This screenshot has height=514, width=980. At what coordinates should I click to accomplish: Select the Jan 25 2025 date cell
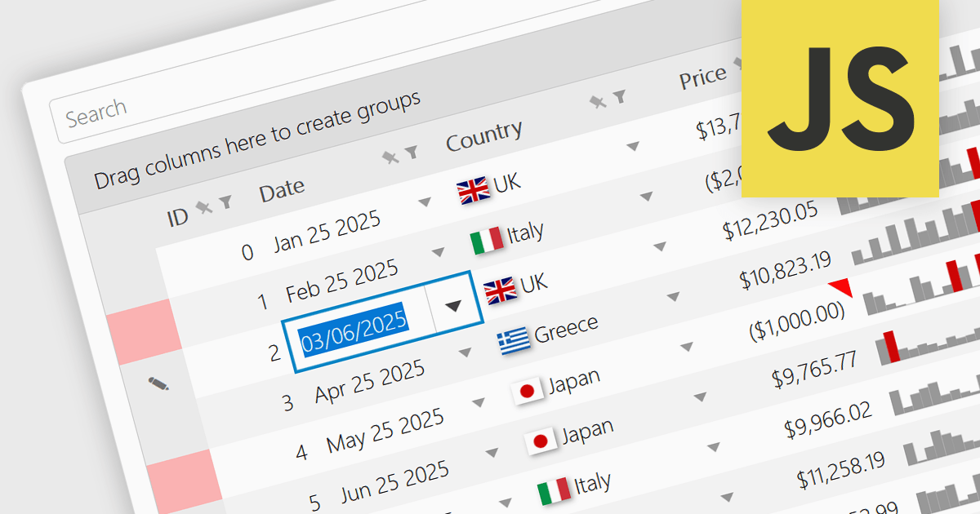coord(327,231)
